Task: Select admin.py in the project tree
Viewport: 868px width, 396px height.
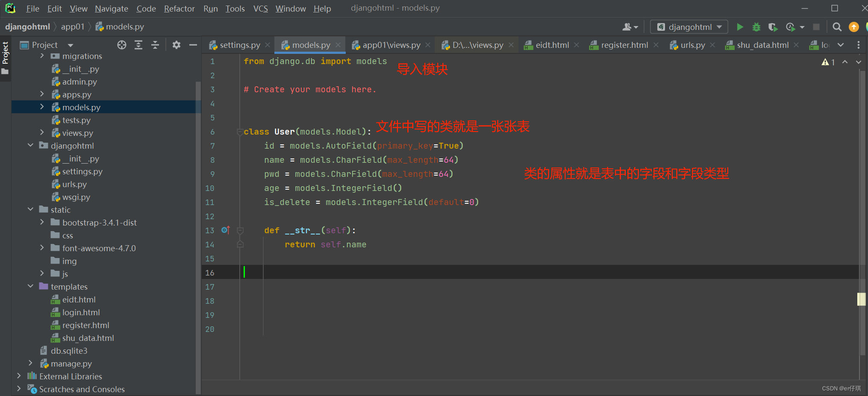Action: click(x=79, y=82)
